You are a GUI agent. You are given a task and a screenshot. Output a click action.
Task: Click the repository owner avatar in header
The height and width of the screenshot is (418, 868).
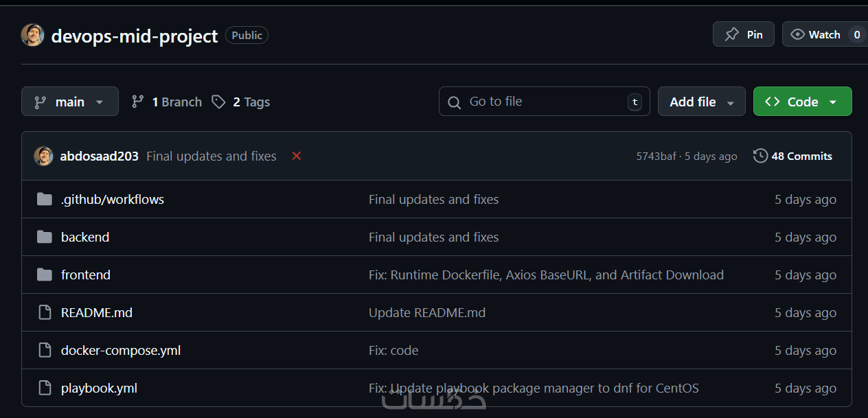tap(32, 35)
